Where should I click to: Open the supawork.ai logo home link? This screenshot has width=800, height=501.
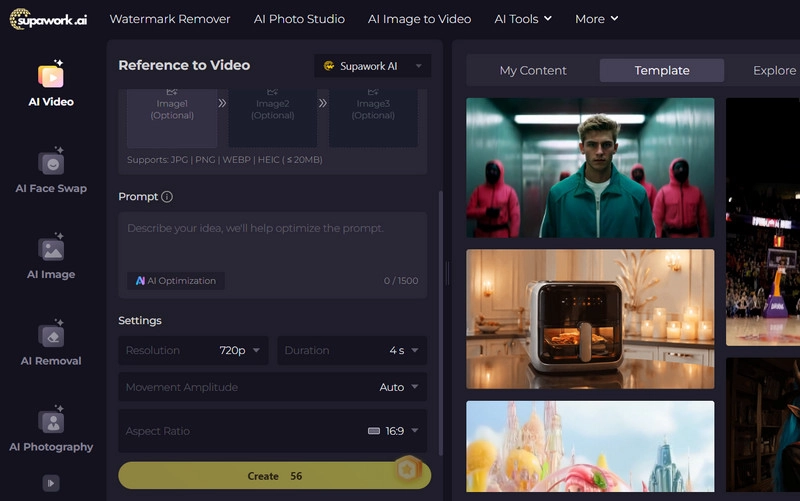click(x=48, y=19)
